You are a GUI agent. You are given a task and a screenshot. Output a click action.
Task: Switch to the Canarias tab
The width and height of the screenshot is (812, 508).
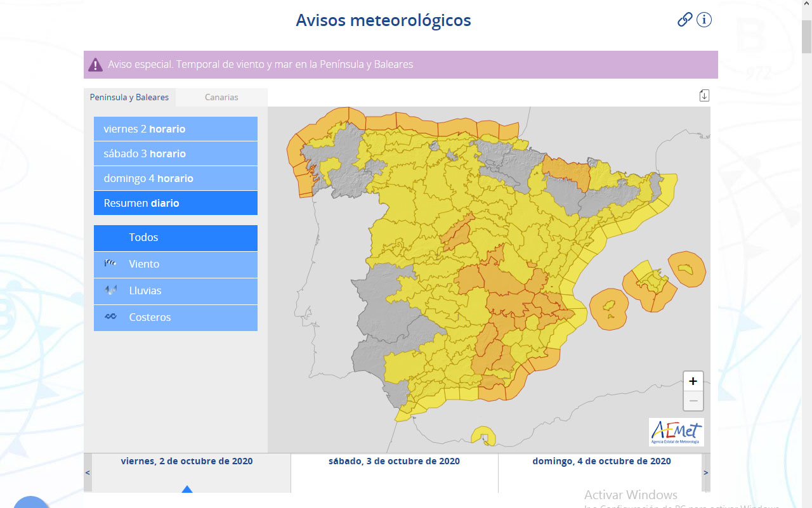(x=221, y=98)
